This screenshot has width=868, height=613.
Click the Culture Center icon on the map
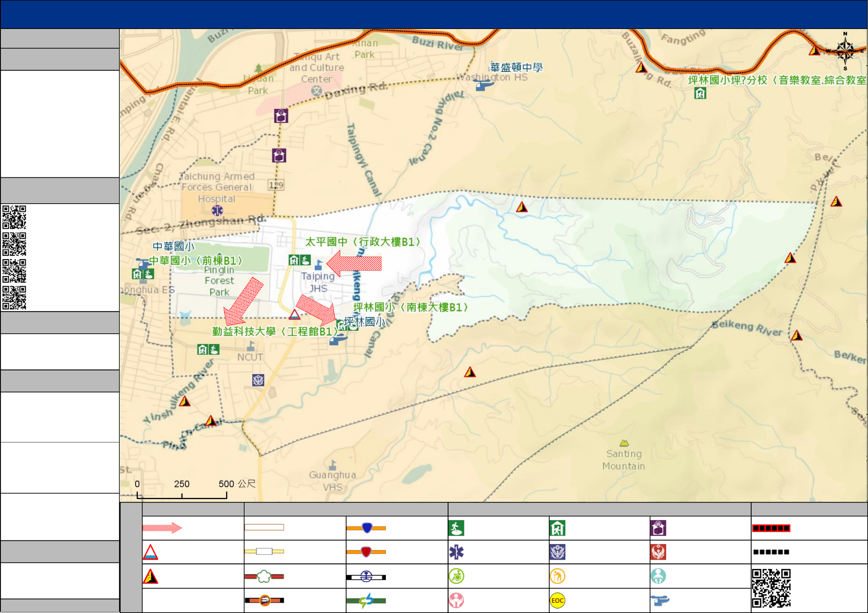[316, 91]
